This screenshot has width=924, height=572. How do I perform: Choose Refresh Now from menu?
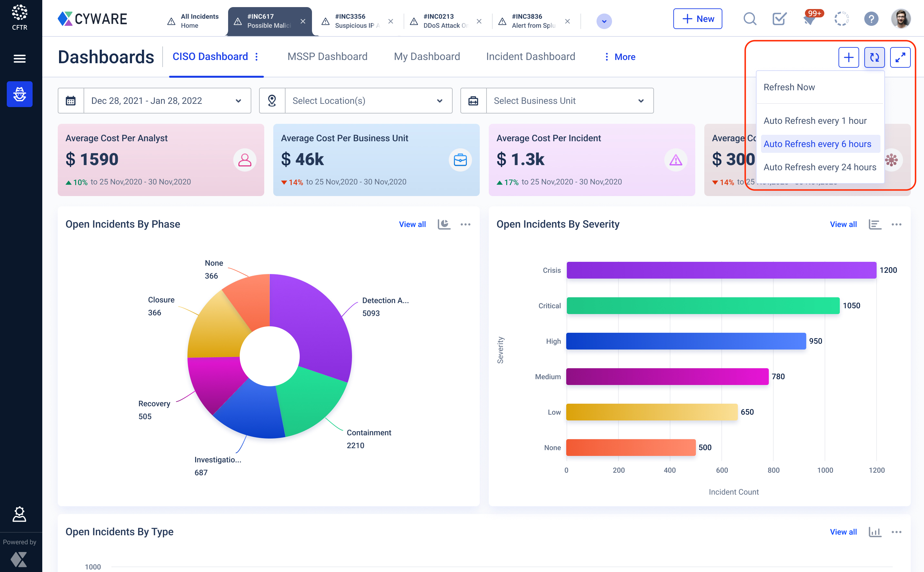click(x=789, y=87)
